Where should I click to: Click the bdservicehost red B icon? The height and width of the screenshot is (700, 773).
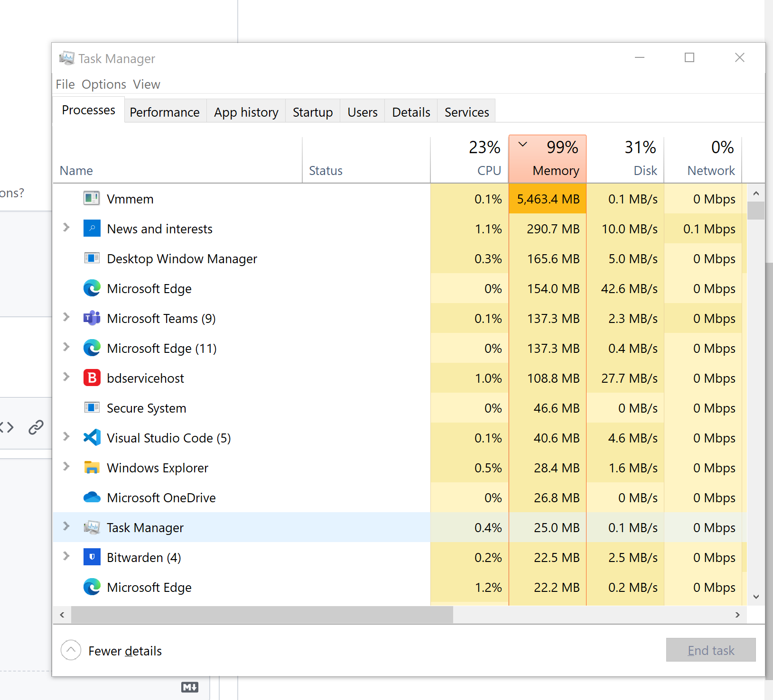(92, 378)
